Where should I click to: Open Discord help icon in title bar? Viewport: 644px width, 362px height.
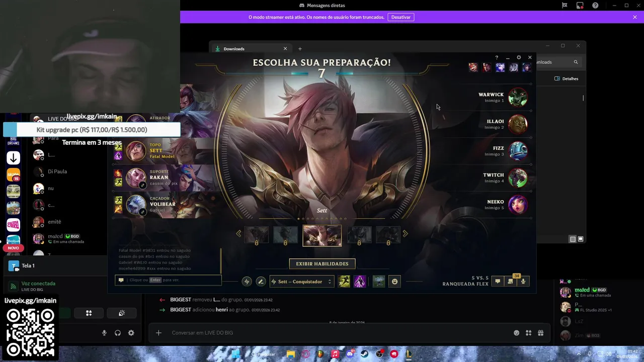pos(595,6)
